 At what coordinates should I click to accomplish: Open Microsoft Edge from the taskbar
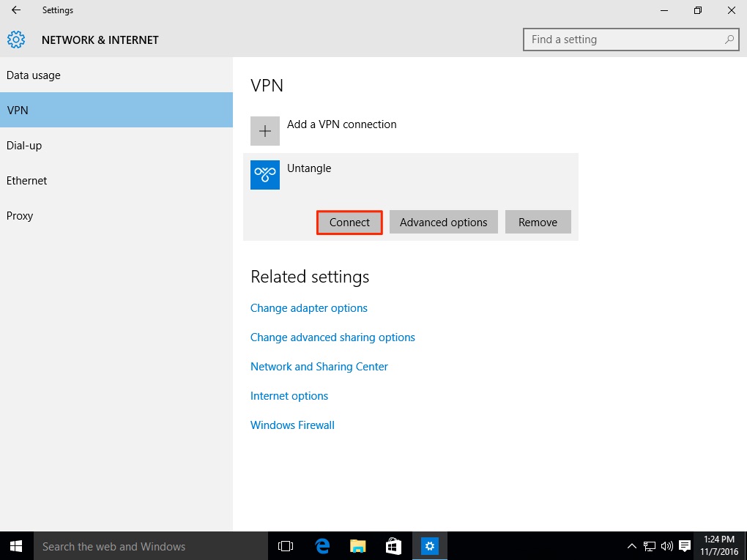[322, 546]
